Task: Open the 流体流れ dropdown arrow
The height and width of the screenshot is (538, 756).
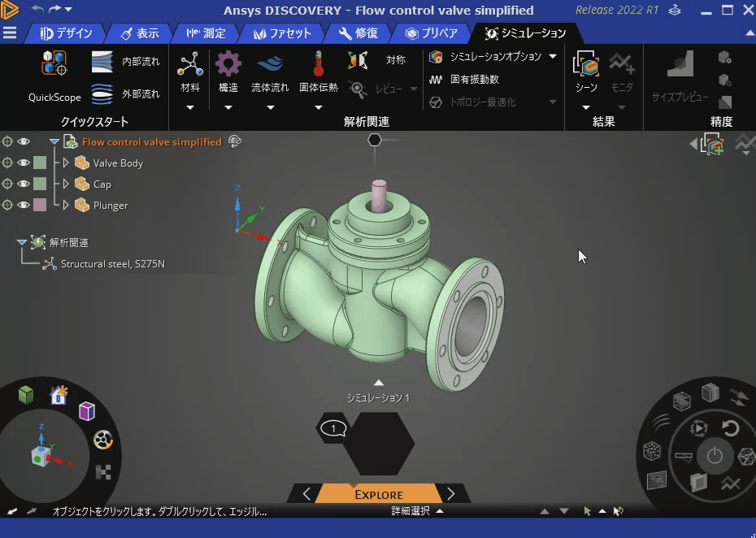Action: (270, 107)
